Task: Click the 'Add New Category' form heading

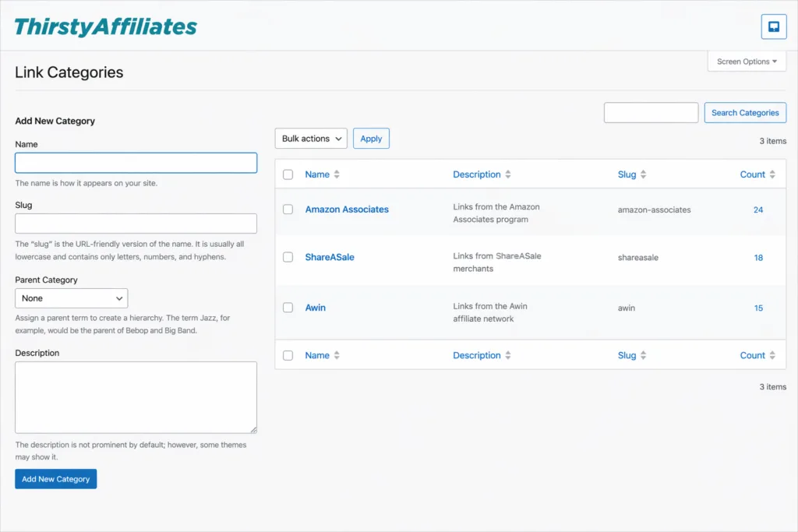Action: pos(55,121)
